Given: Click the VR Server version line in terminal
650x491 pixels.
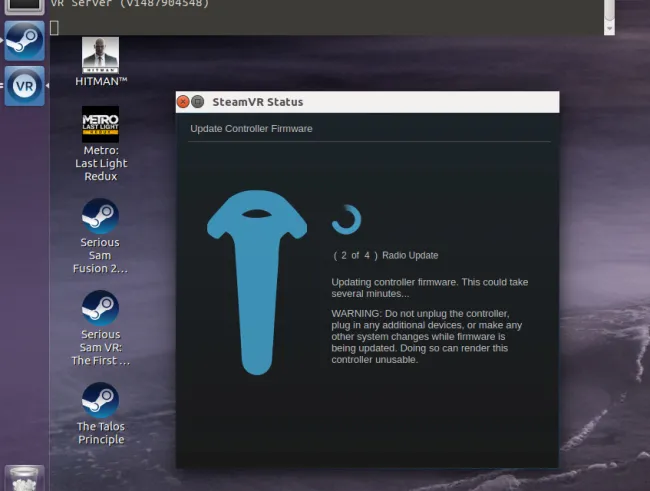Looking at the screenshot, I should tap(130, 4).
